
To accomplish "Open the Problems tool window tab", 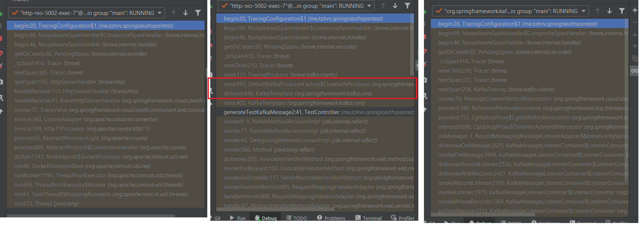I will [x=331, y=218].
